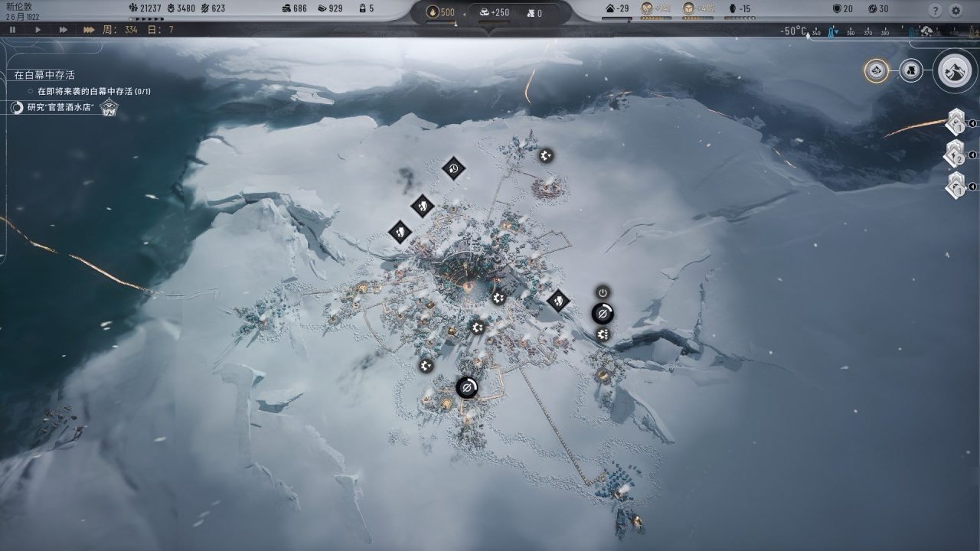Click the icon beside the 623 value

[x=204, y=9]
